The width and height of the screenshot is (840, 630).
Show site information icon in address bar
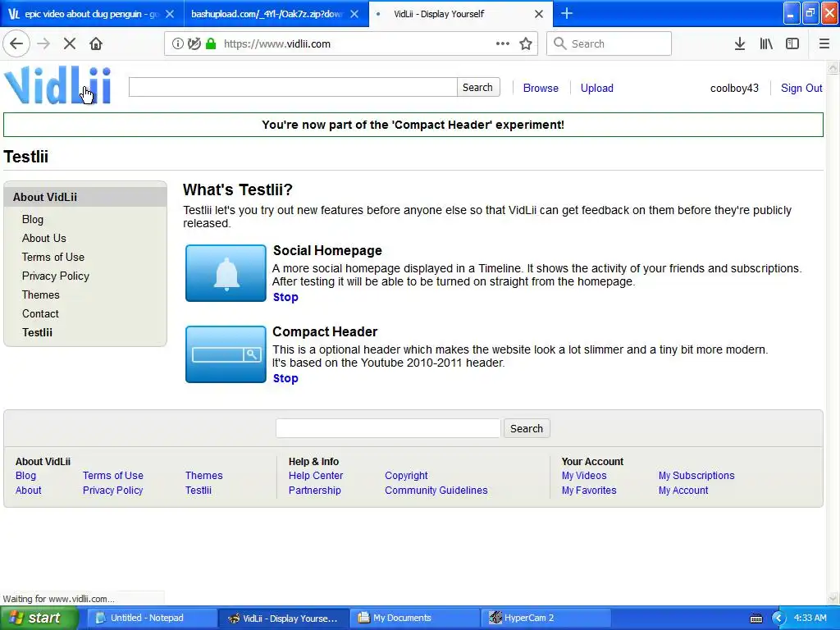(x=177, y=43)
